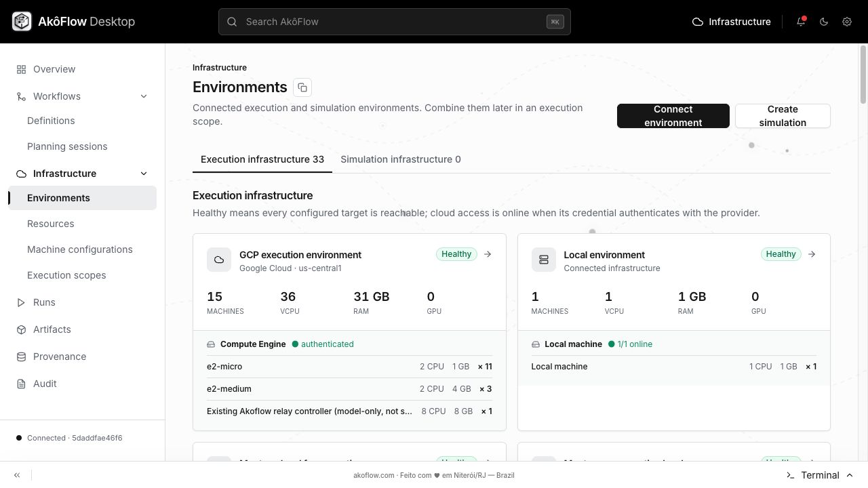Click the Compute Engine authenticated status
The width and height of the screenshot is (868, 488).
323,344
